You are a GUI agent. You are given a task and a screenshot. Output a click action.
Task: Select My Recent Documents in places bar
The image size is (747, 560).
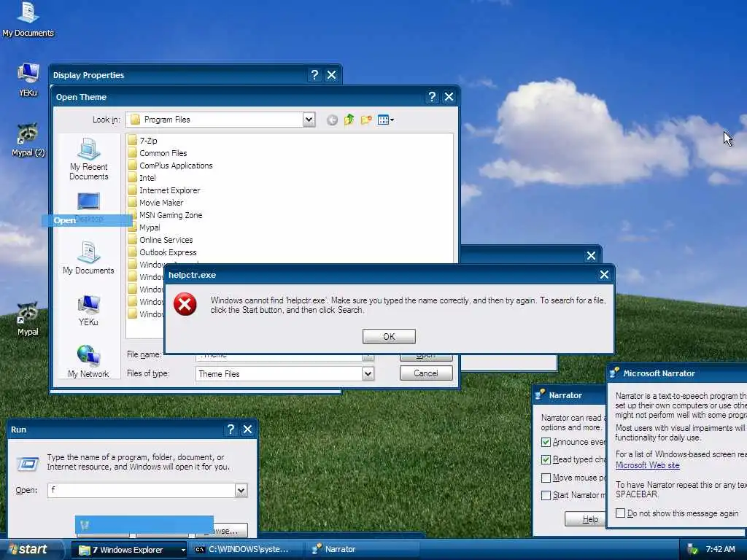[88, 160]
